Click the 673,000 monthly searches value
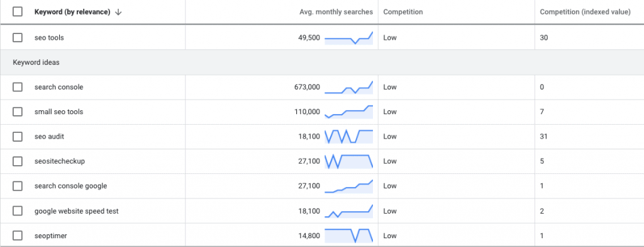Viewport: 644px width, 247px height. pos(307,88)
